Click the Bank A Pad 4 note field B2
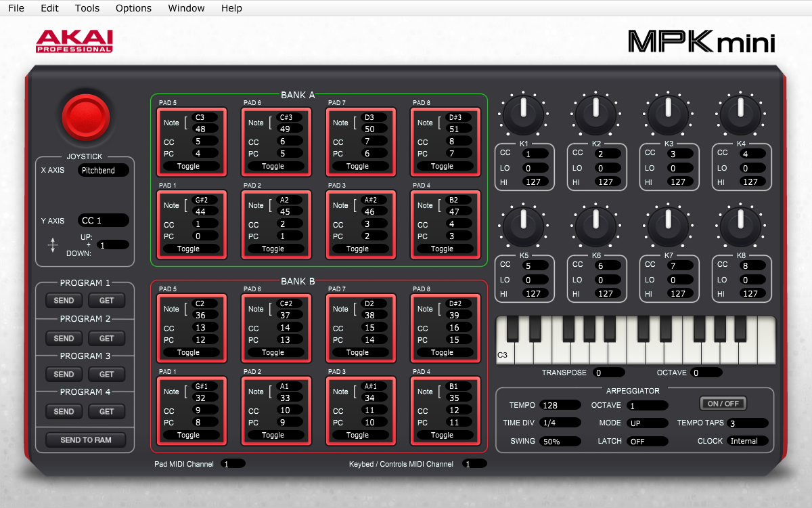812x508 pixels. click(x=459, y=200)
